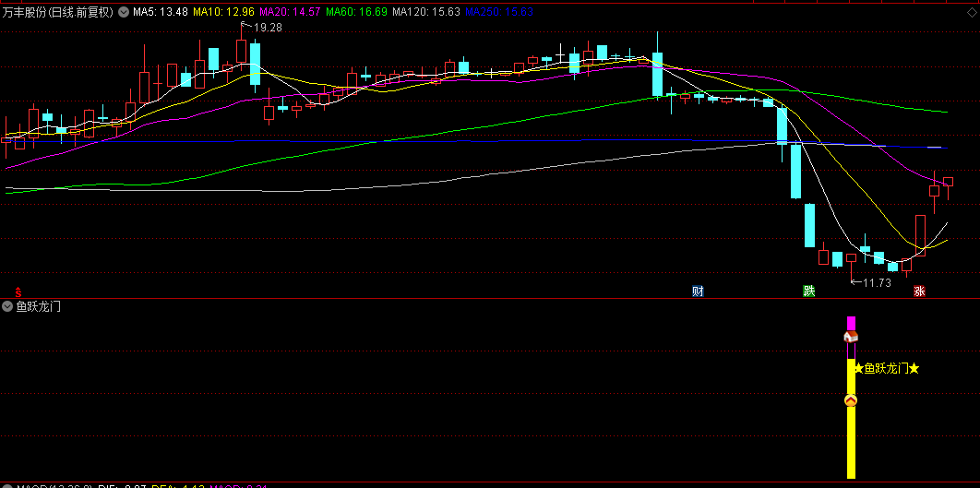Screen dimensions: 980x488
Task: Expand the 鱼跃龙门 indicator panel menu
Action: pos(7,306)
